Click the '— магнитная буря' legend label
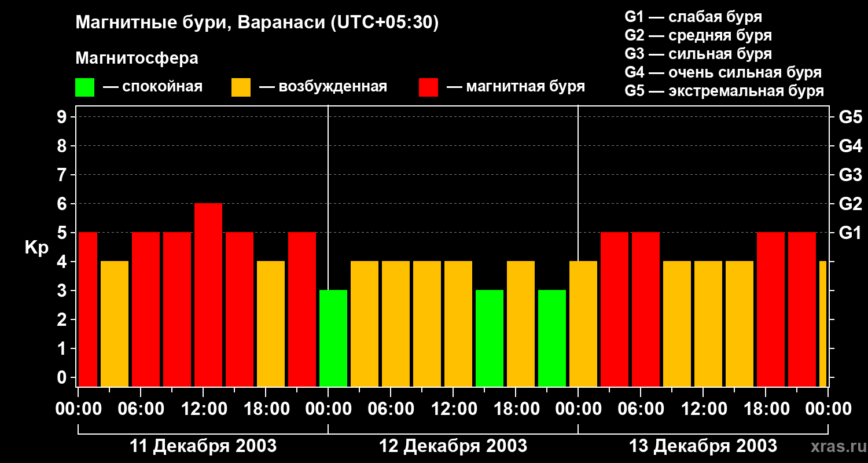The width and height of the screenshot is (868, 463). [516, 87]
